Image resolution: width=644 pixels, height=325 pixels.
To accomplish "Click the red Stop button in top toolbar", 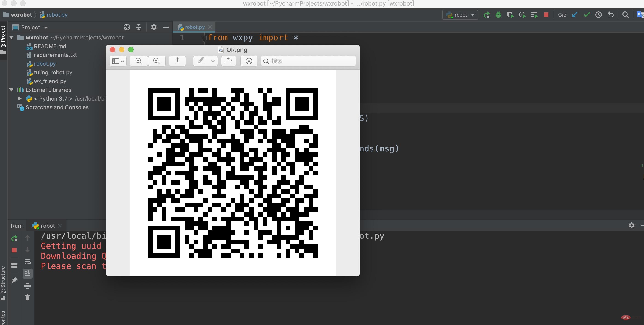I will (546, 15).
